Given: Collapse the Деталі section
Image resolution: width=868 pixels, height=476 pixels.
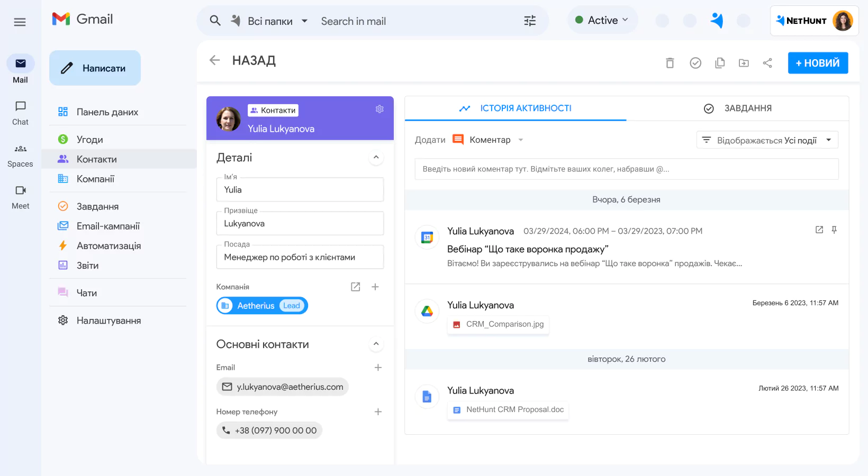Looking at the screenshot, I should [x=376, y=157].
